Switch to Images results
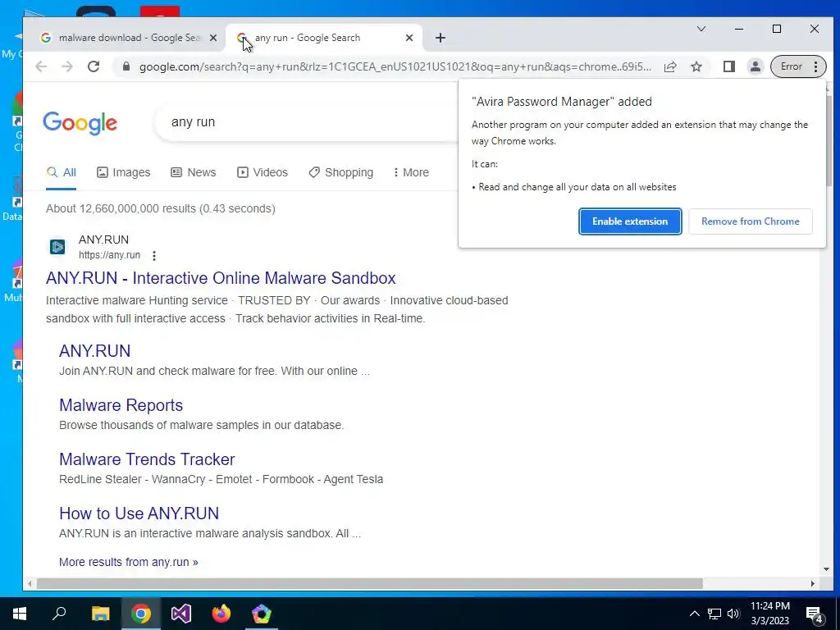The height and width of the screenshot is (630, 840). (x=123, y=172)
